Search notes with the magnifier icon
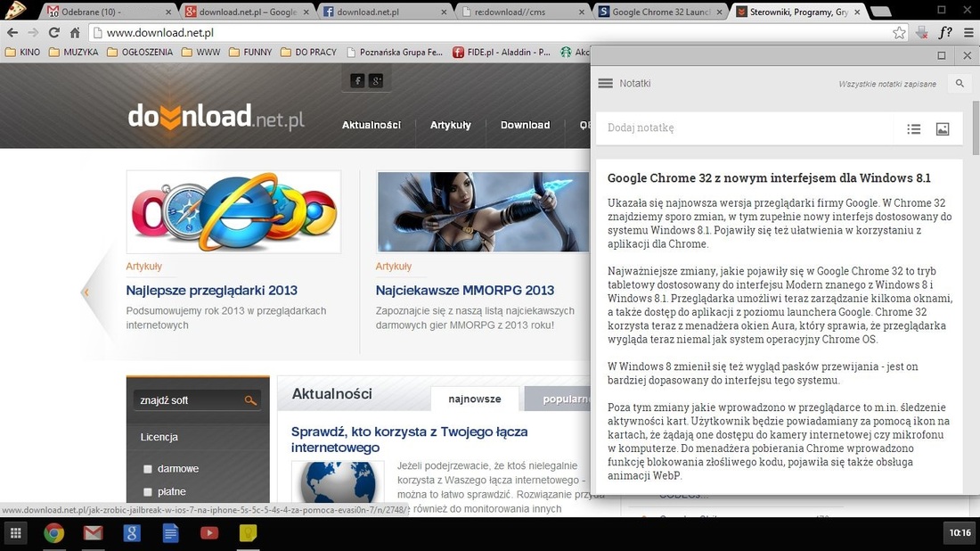Viewport: 980px width, 551px height. (x=960, y=83)
